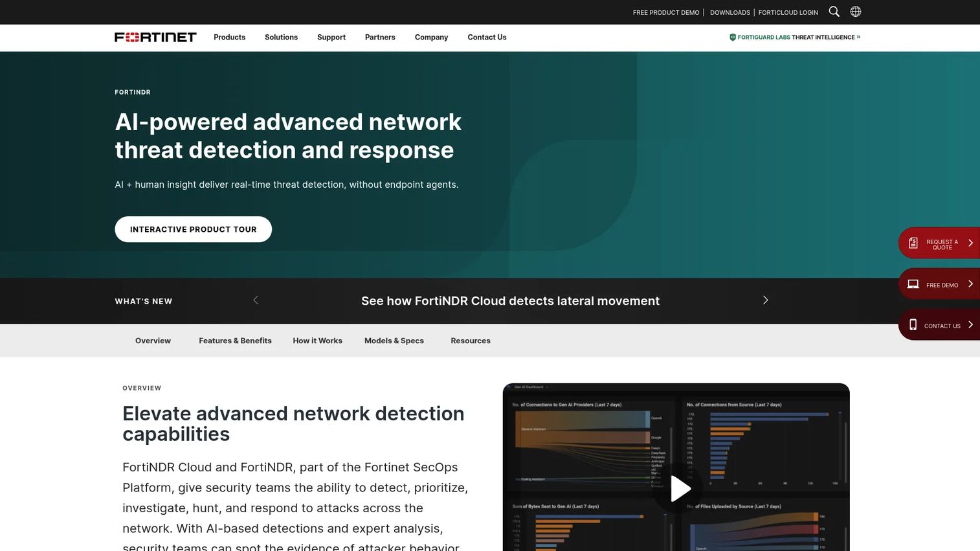Open the Partners menu

pyautogui.click(x=380, y=38)
